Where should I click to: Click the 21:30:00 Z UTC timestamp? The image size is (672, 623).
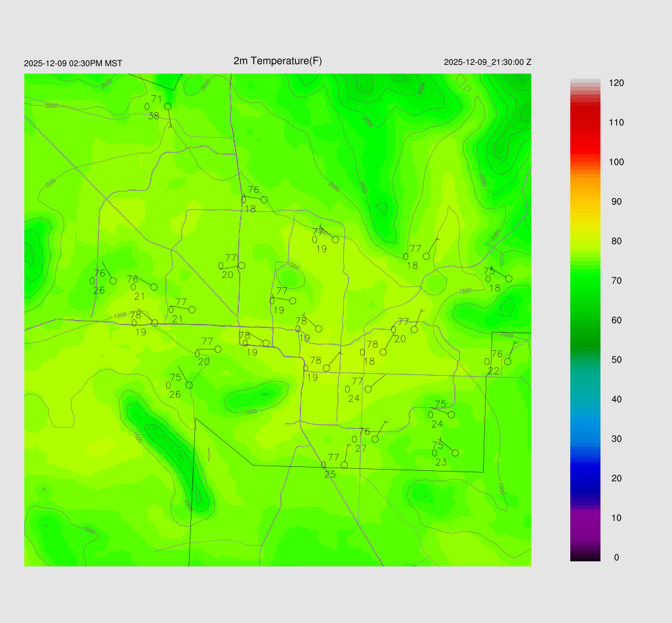488,62
